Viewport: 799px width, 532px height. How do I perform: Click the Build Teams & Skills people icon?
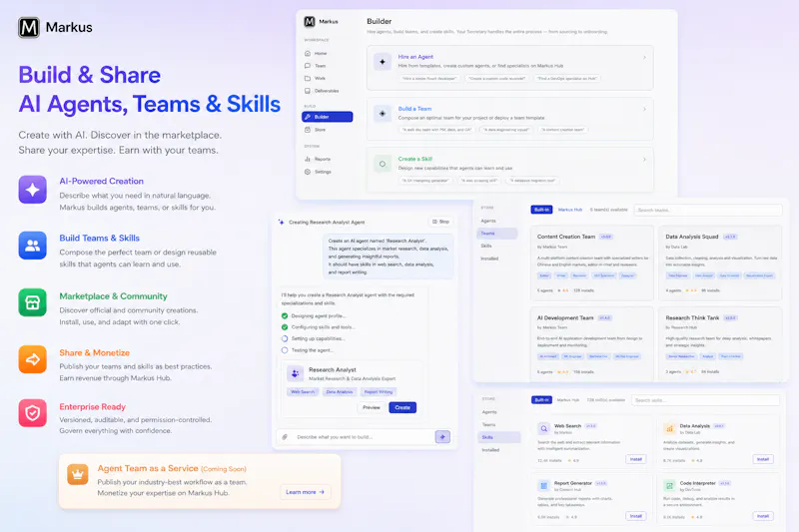pos(33,246)
